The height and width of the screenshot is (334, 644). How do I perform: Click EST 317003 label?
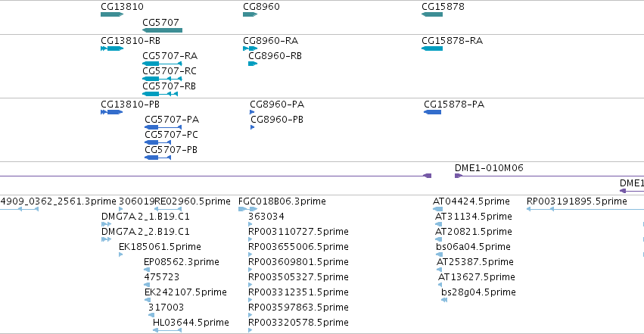point(166,307)
